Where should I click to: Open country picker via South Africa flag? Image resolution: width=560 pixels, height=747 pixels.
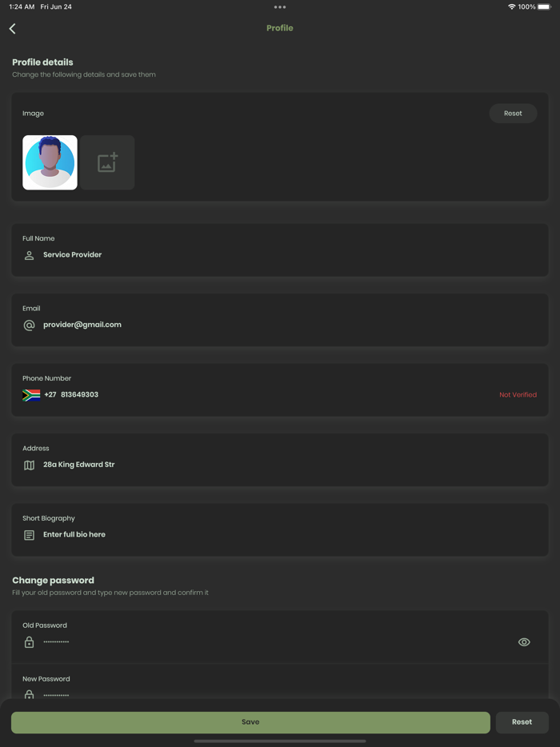[31, 395]
